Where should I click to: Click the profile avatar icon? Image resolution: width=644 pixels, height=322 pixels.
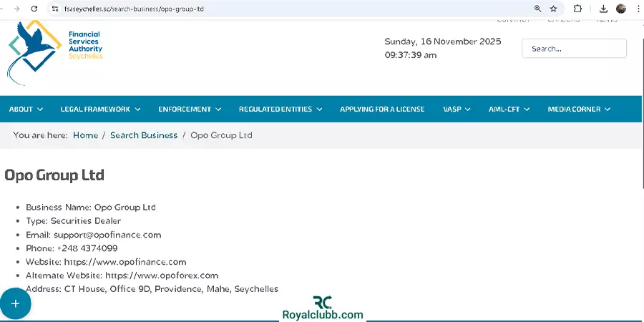(x=620, y=9)
